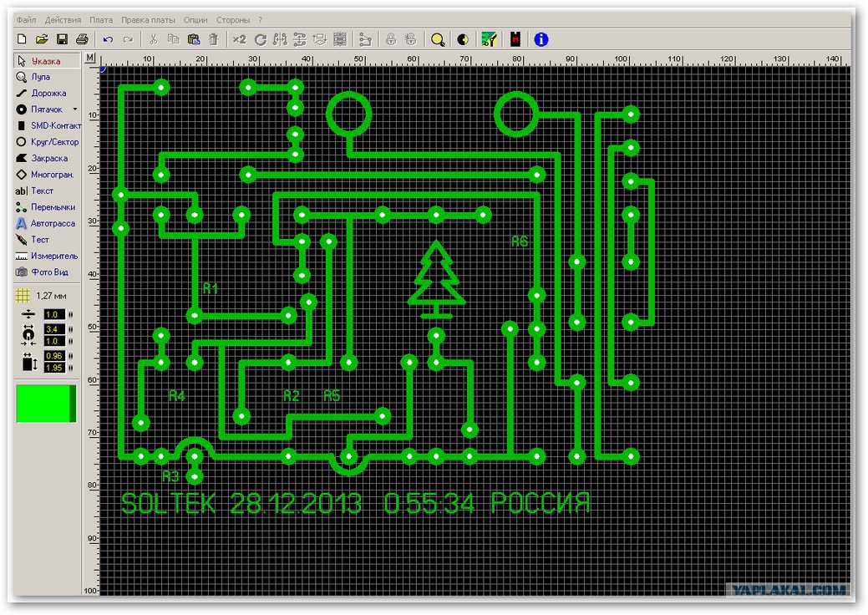
Task: Click the R1 label on board
Action: click(x=211, y=288)
